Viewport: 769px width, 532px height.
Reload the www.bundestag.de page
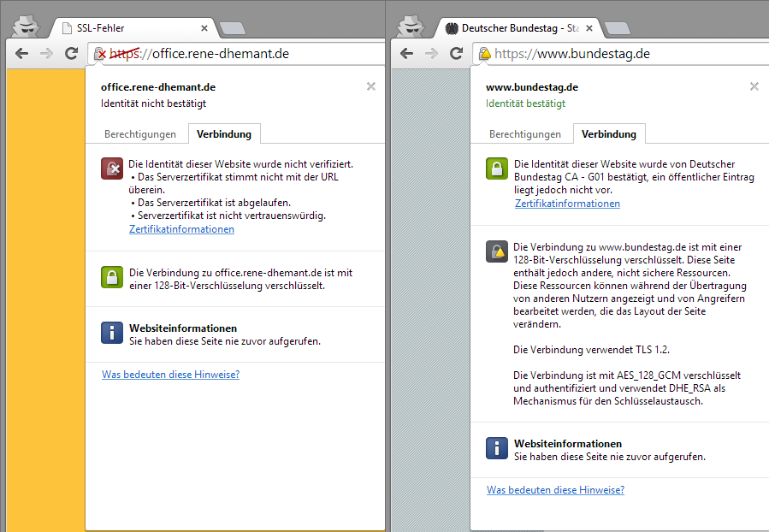[x=457, y=54]
